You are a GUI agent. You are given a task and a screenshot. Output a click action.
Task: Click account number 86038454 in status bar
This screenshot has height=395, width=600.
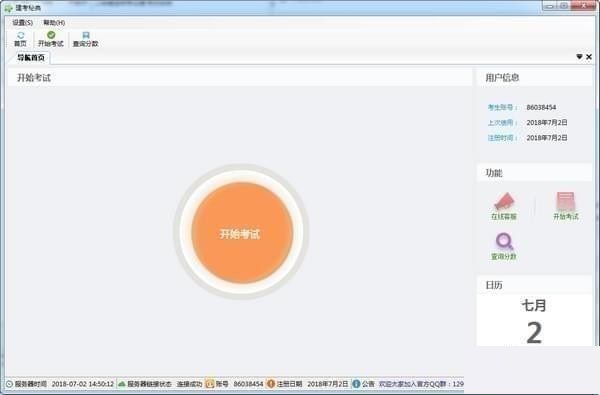(248, 384)
